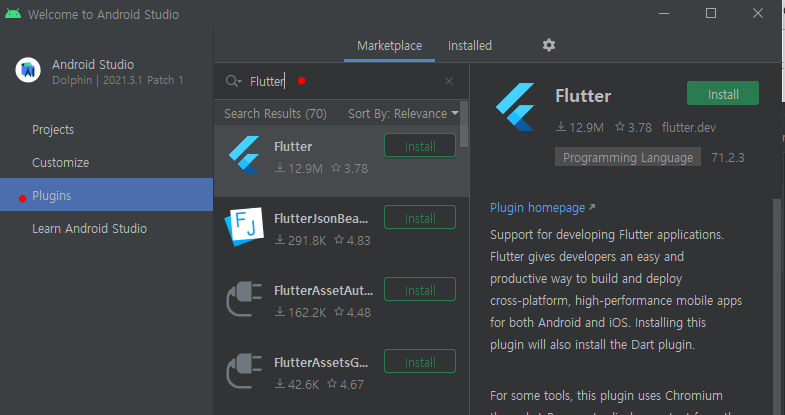
Task: Open the plugin settings gear menu
Action: pos(549,45)
